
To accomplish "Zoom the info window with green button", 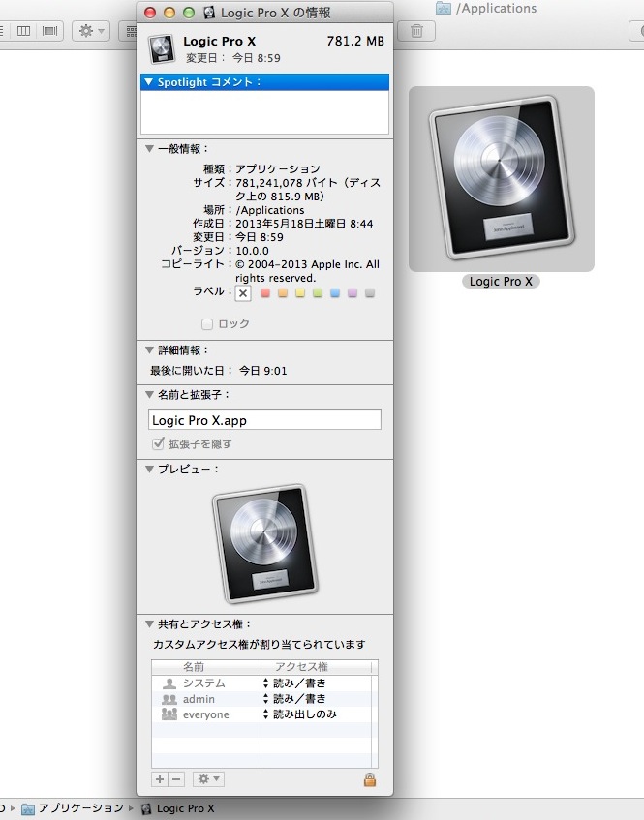I will (189, 13).
